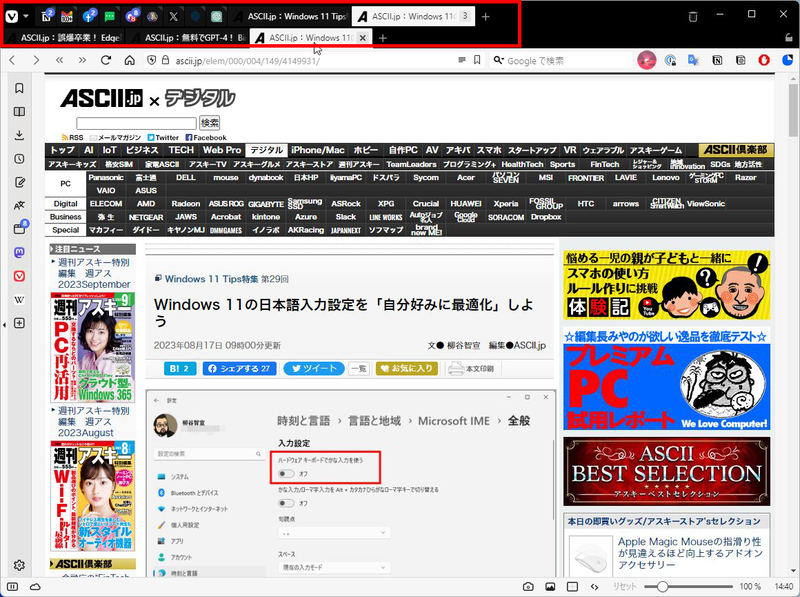Open the History side panel
This screenshot has width=800, height=597.
(x=19, y=159)
